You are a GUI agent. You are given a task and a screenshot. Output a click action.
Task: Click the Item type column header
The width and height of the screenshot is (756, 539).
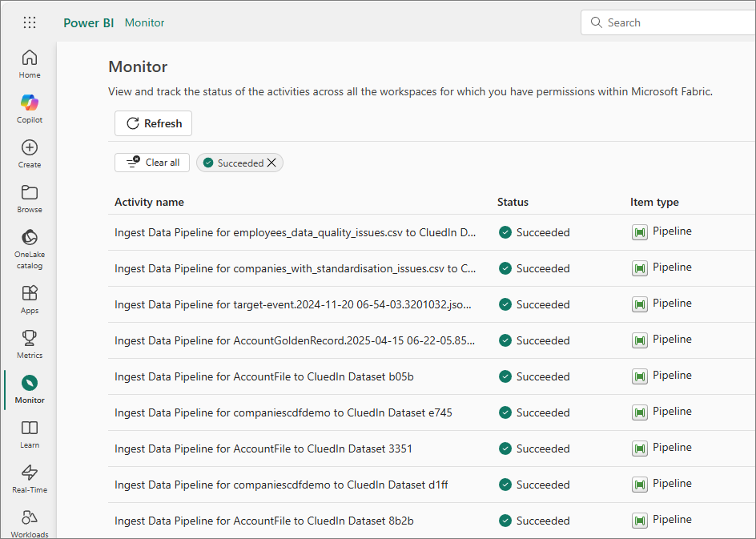tap(654, 202)
